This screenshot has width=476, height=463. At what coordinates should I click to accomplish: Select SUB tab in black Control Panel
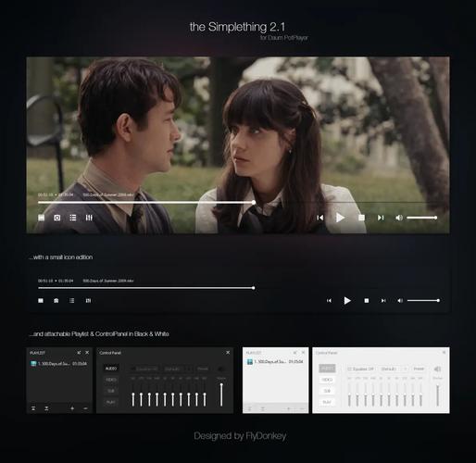[111, 391]
